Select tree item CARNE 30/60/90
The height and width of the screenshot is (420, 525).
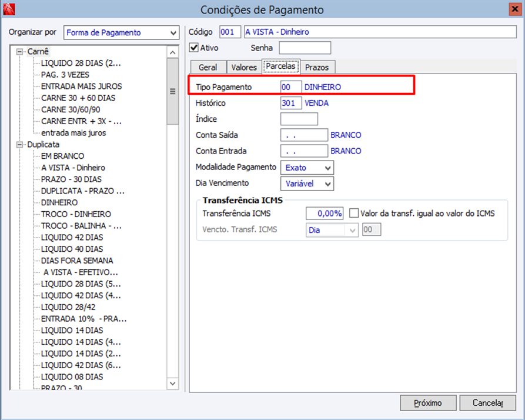click(71, 110)
